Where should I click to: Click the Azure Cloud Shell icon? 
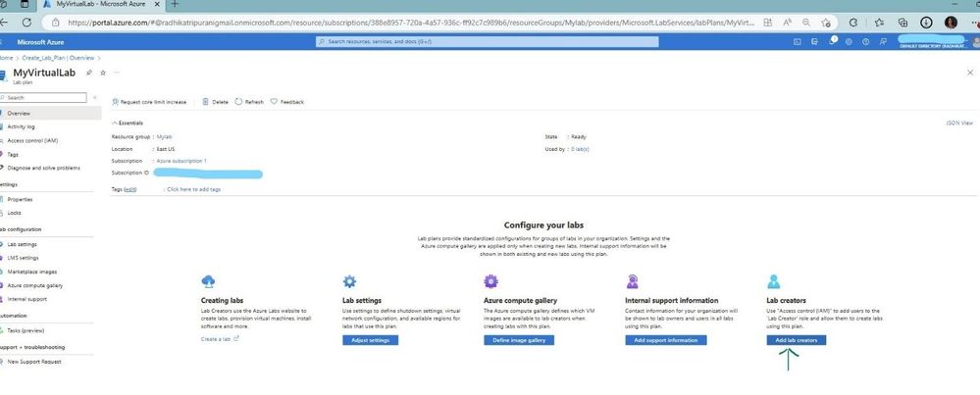tap(797, 42)
